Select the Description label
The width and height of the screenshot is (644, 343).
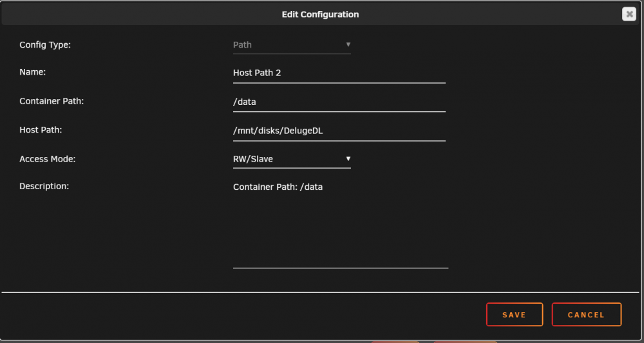44,186
